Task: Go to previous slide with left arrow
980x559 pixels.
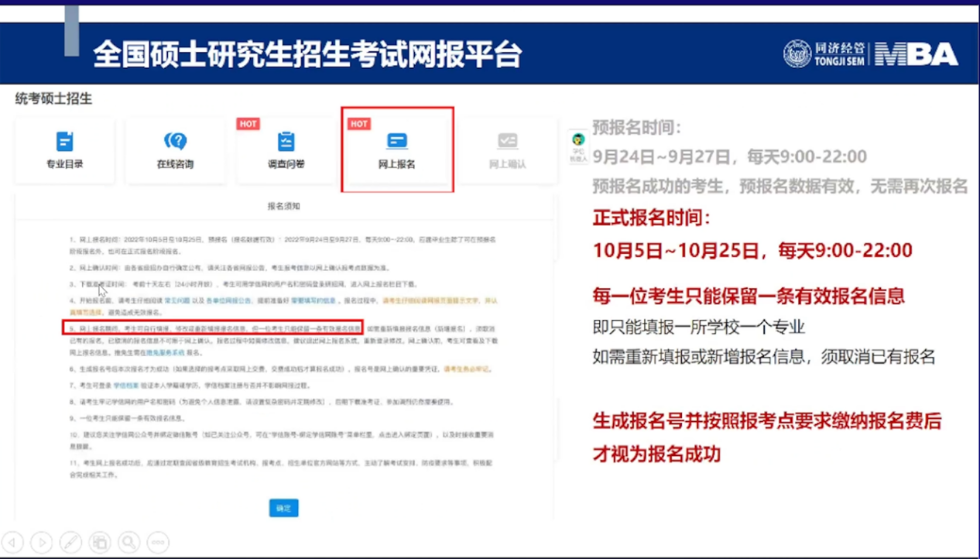Action: pos(13,542)
